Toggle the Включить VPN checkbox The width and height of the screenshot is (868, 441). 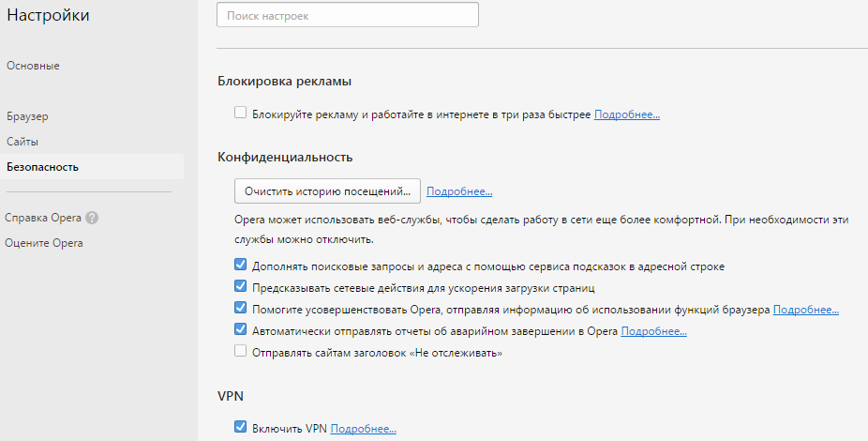point(240,427)
